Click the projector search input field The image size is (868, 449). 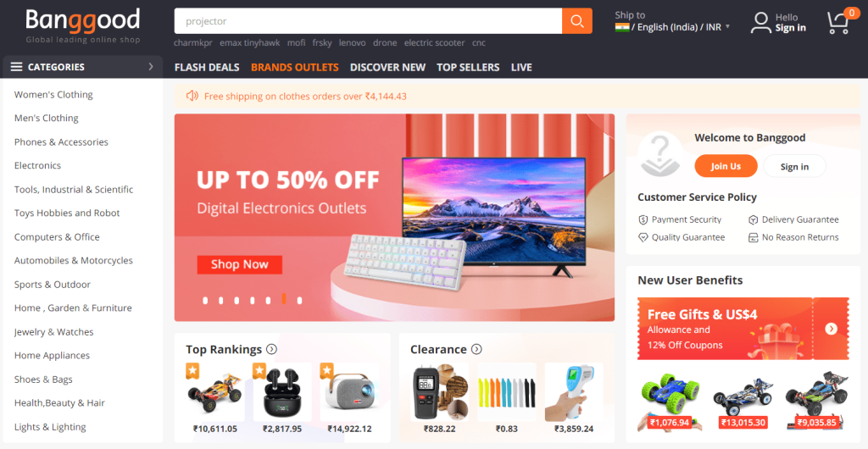[x=368, y=21]
